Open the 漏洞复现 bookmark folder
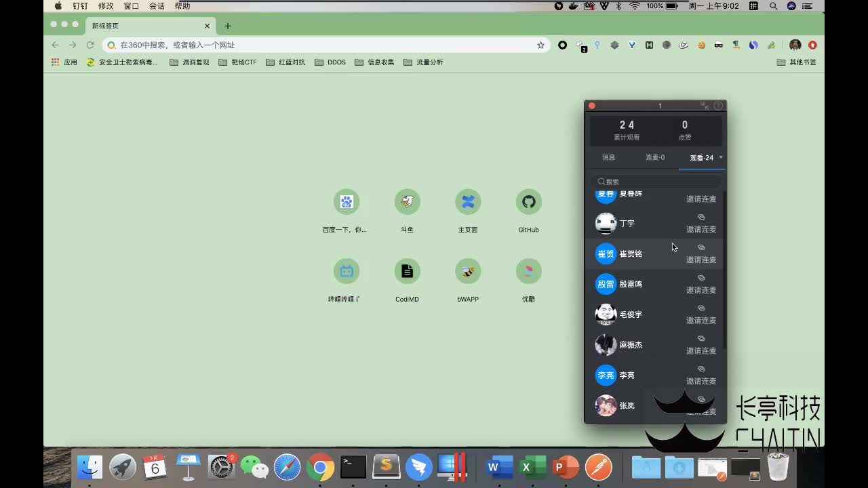868x488 pixels. point(189,62)
